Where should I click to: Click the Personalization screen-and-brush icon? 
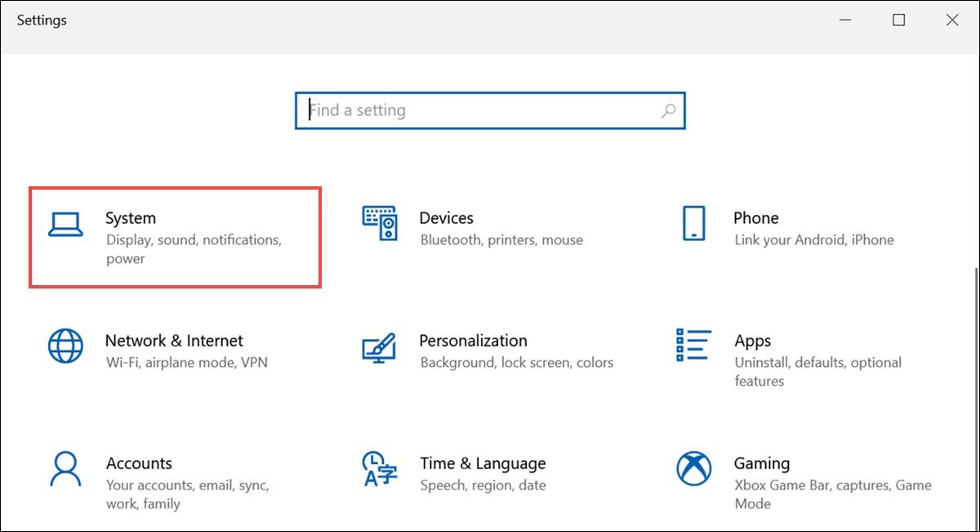381,350
